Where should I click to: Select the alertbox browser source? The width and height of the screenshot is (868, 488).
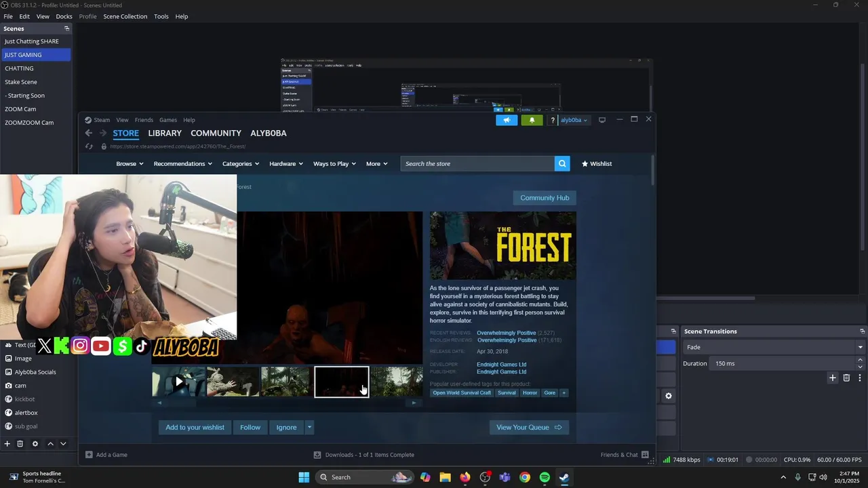coord(26,413)
